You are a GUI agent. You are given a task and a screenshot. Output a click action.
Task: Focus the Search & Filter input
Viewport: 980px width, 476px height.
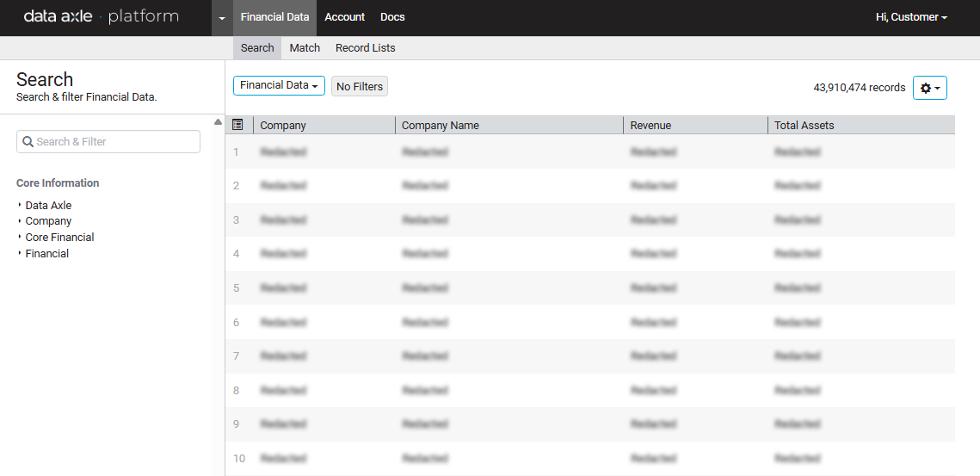108,142
